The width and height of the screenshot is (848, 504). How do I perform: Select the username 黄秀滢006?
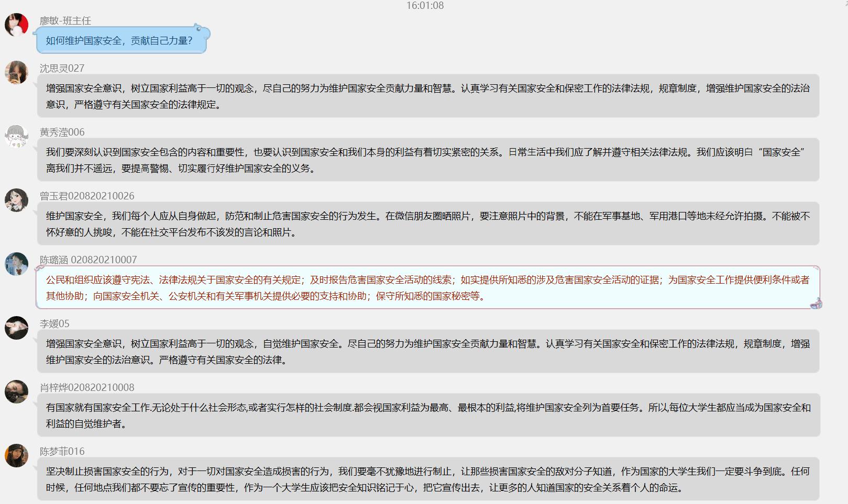tap(62, 132)
